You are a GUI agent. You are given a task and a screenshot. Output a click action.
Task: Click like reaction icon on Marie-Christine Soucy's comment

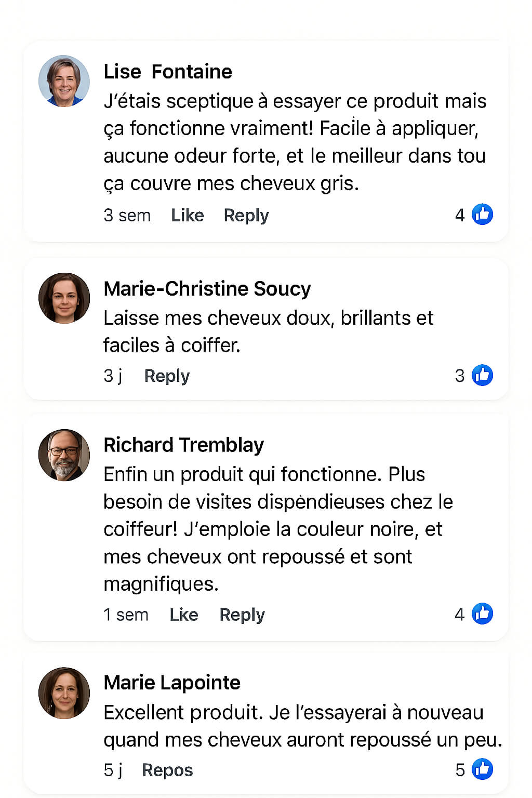[482, 375]
